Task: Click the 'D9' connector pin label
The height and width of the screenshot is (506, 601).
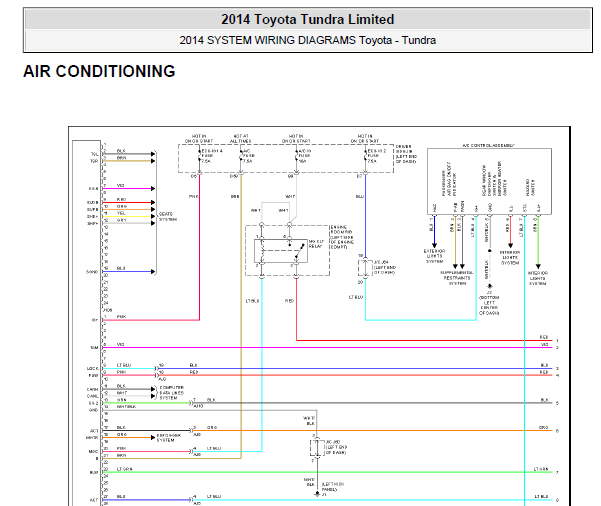Action: click(291, 176)
